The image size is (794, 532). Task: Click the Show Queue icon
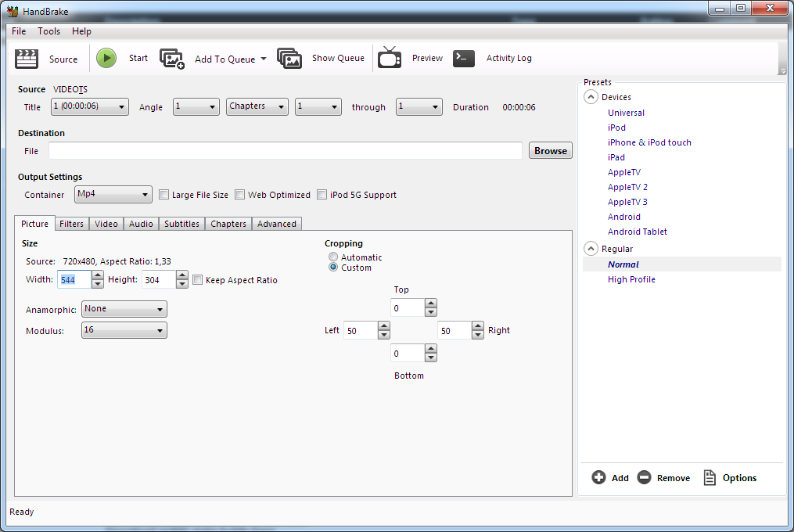coord(289,58)
